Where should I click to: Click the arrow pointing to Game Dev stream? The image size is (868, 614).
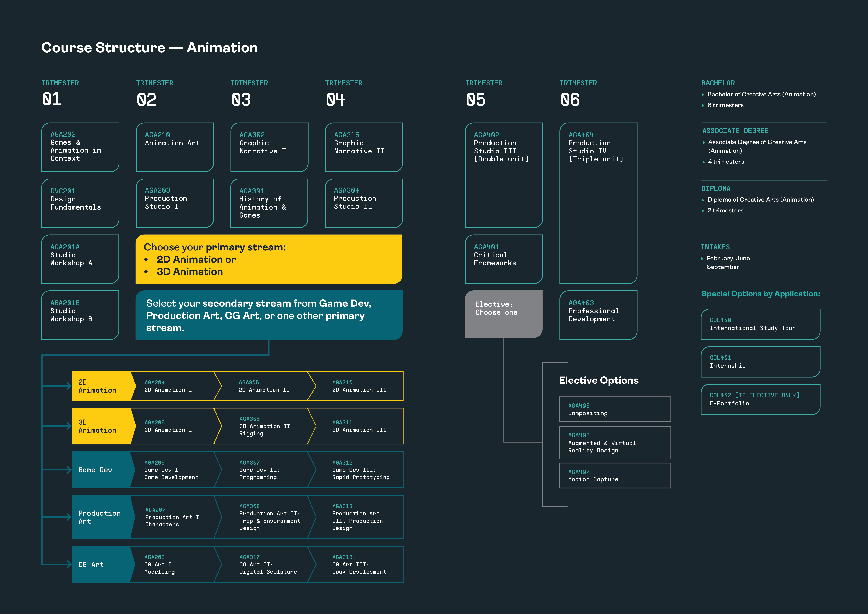point(68,470)
